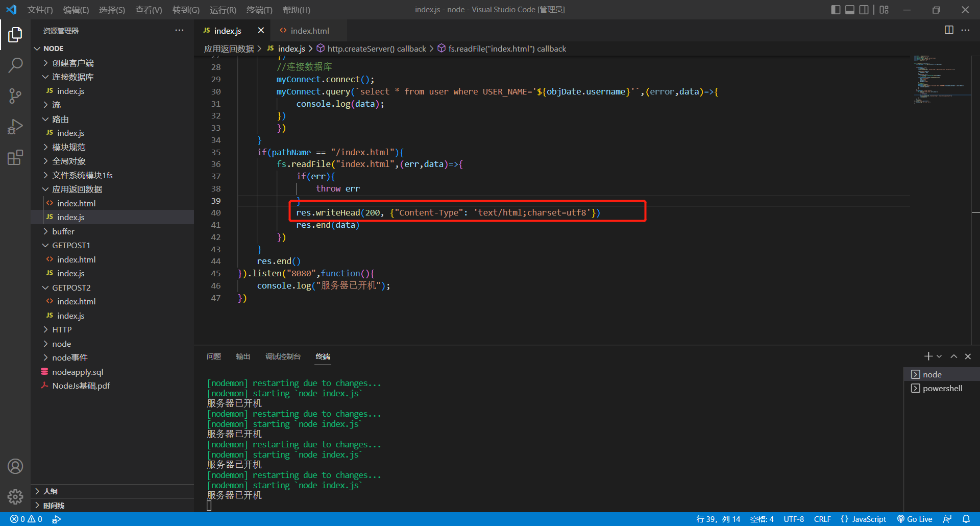
Task: Click the 应用返回数据 breadcrumb
Action: point(229,49)
